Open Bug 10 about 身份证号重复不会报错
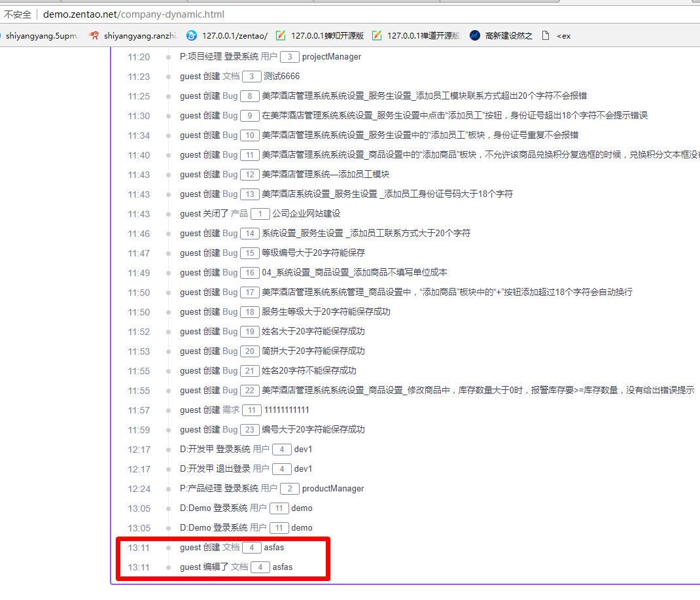700x600 pixels. 420,135
